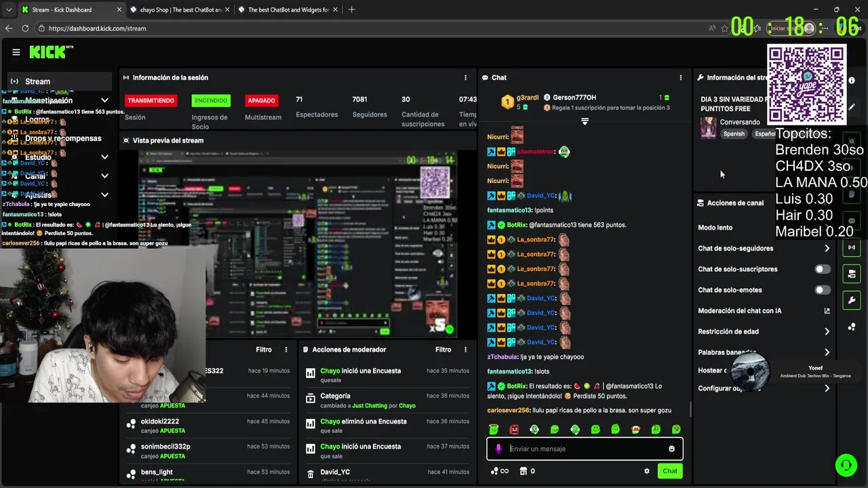Screen dimensions: 868x488
Task: Expand Palabras baneadas chevron
Action: coord(827,352)
